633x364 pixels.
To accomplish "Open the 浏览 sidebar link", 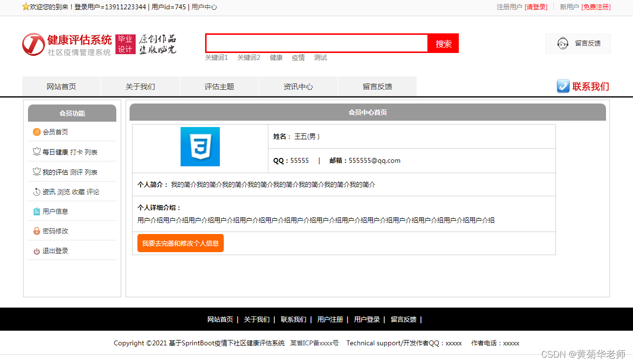I will (64, 192).
